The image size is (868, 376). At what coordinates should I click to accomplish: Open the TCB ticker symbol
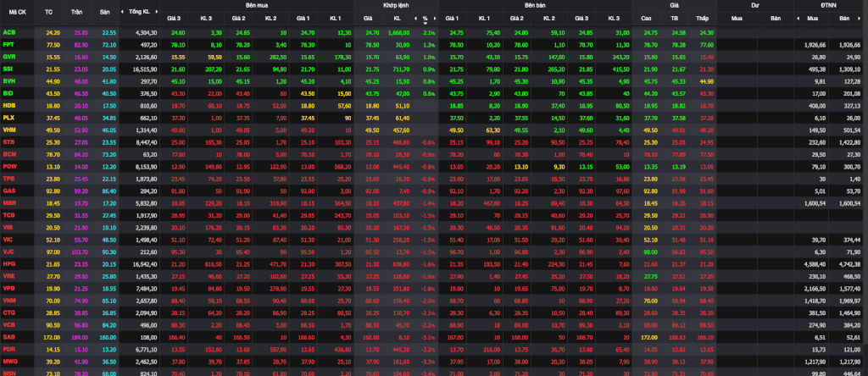point(8,214)
